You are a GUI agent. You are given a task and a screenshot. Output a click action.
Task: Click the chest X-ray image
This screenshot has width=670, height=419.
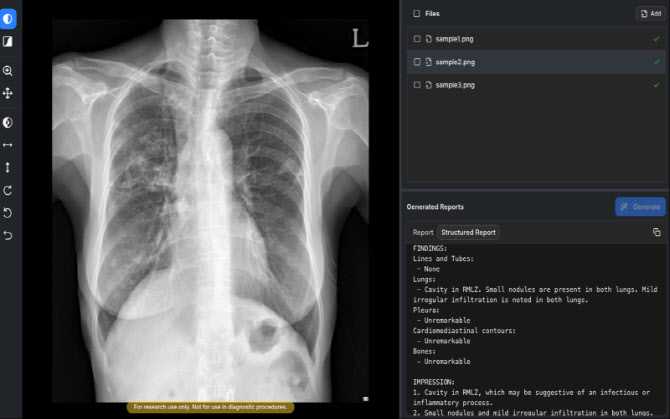click(x=210, y=211)
